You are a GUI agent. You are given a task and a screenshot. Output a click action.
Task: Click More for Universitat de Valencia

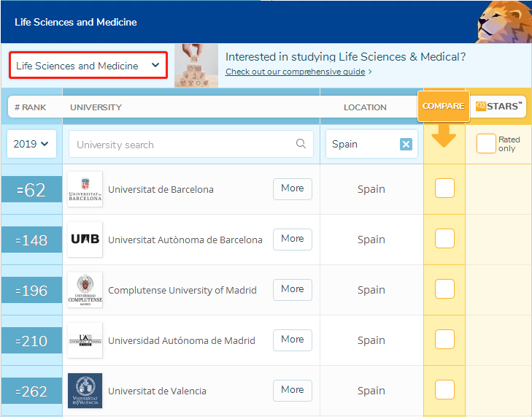pos(293,390)
